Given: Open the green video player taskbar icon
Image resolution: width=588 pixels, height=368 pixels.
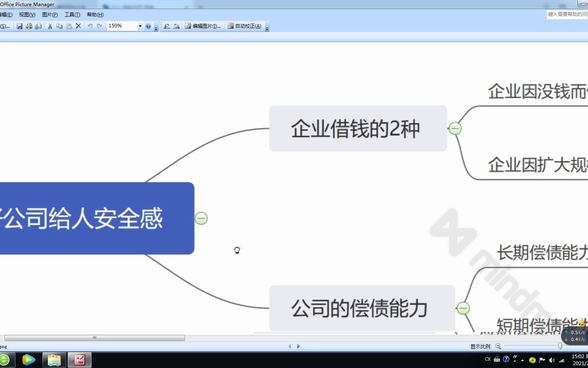Looking at the screenshot, I should [x=29, y=360].
